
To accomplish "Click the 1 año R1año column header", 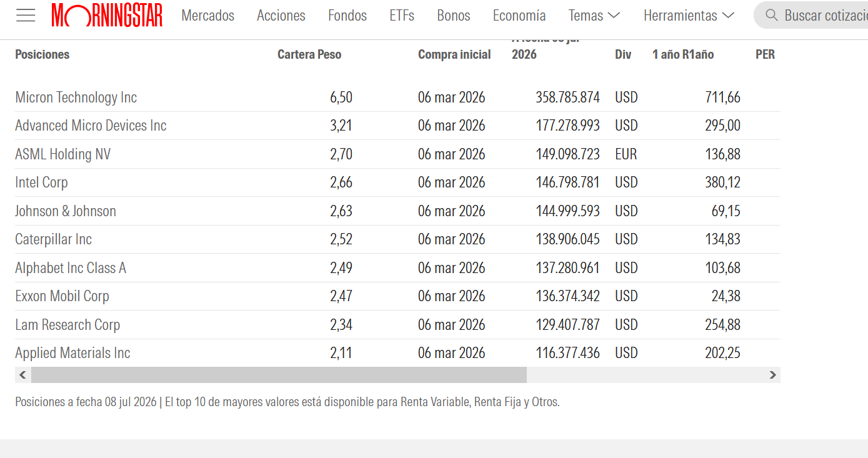I will [x=683, y=54].
